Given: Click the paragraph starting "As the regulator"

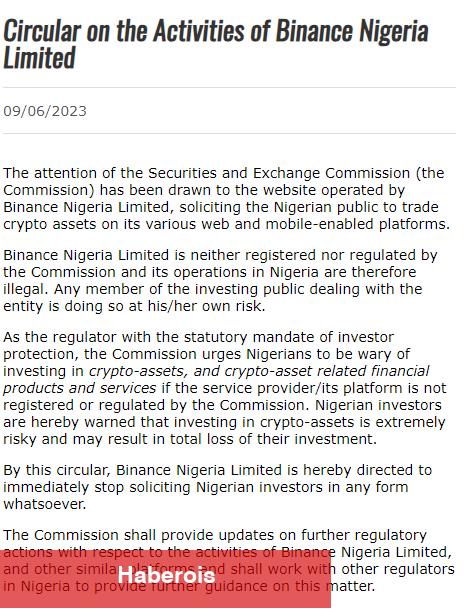Looking at the screenshot, I should click(225, 388).
